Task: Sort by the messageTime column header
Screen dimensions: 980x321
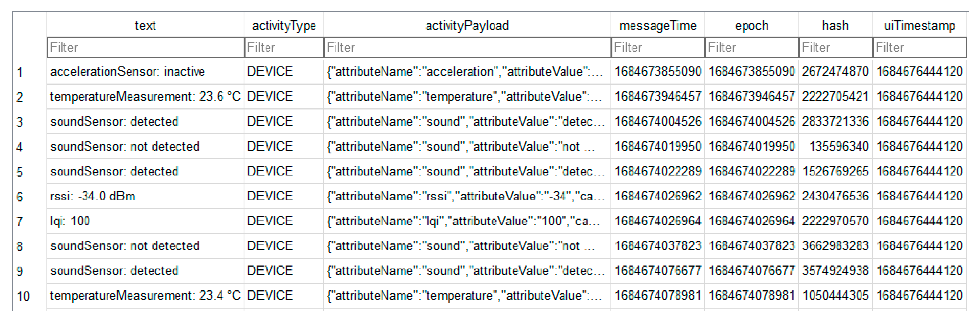Action: coord(658,25)
